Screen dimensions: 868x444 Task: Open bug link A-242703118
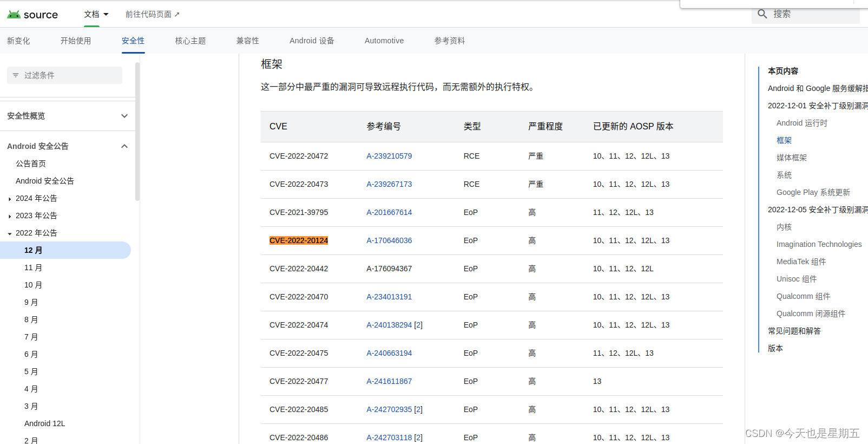389,438
